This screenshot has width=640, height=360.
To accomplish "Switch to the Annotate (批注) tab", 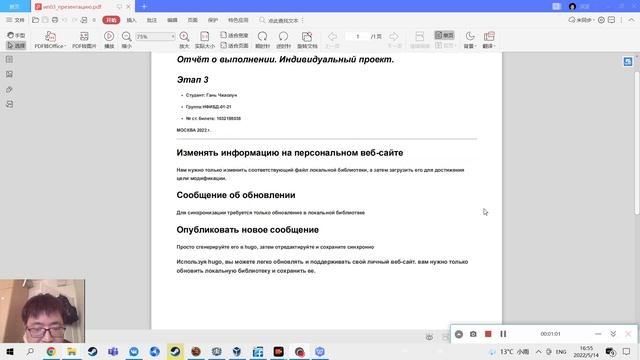I will 152,20.
